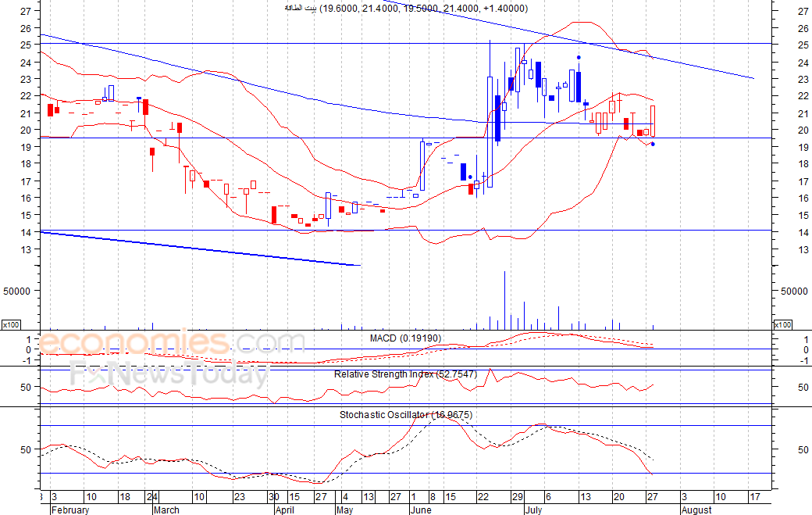This screenshot has width=812, height=515.
Task: Click the thick blue trendline below 13
Action: coord(200,249)
